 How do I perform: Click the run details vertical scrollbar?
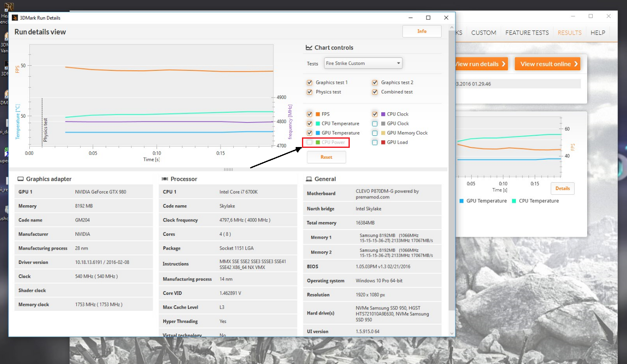pos(452,170)
